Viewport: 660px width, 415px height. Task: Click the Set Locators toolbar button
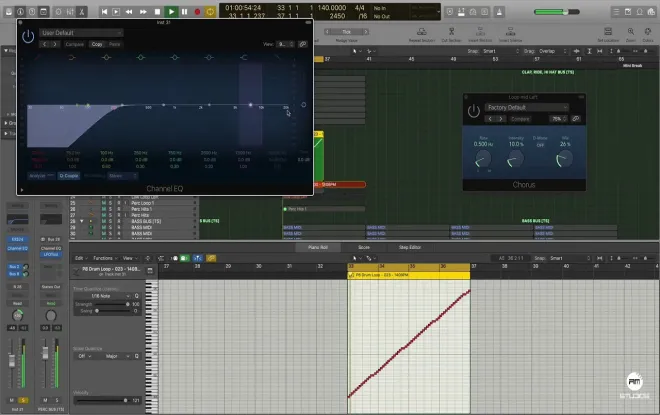608,35
